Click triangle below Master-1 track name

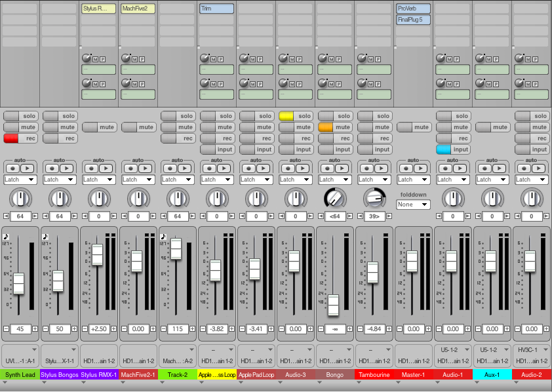click(x=398, y=382)
